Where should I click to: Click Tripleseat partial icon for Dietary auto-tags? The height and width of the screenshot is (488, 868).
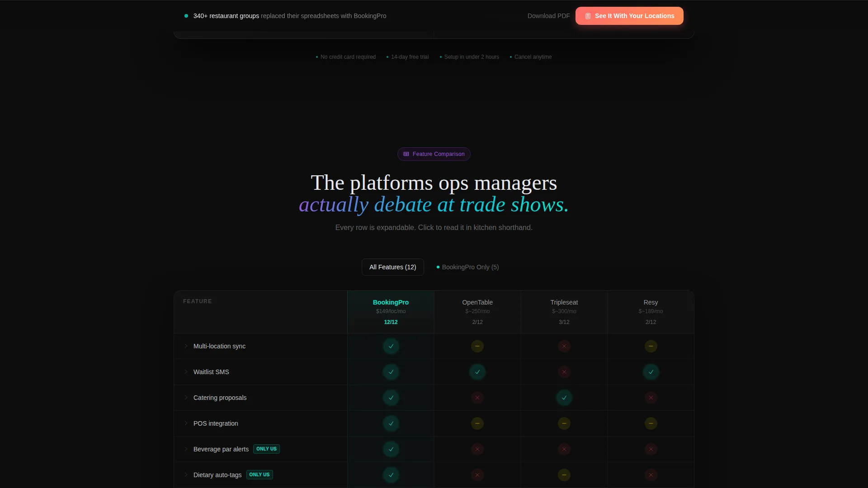pos(564,475)
